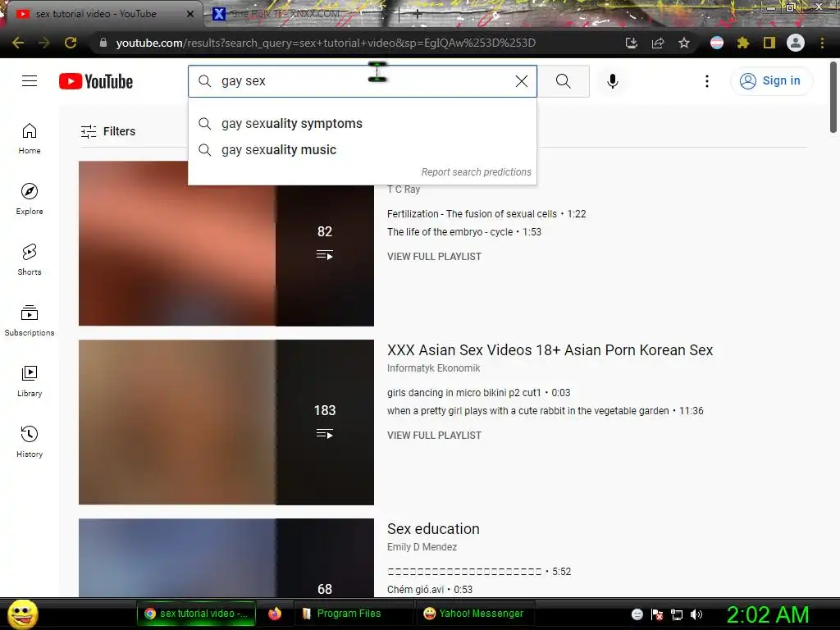Open the playlist thumbnail with 183 videos
The image size is (840, 630).
tap(226, 422)
